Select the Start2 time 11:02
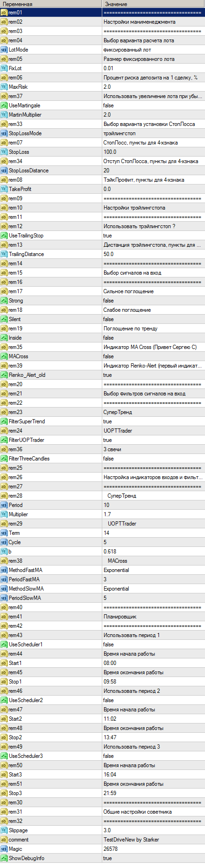Viewport: 205px width, 868px height. (x=110, y=719)
